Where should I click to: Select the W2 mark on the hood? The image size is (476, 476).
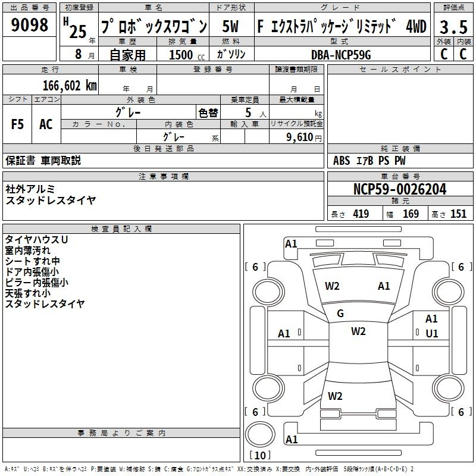pyautogui.click(x=332, y=286)
